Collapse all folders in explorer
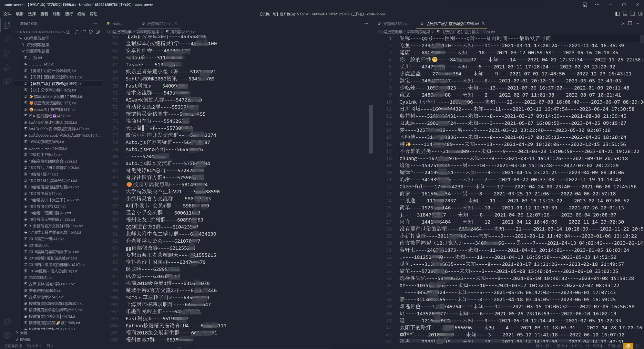Screen dimensions: 644x349 [x=98, y=32]
